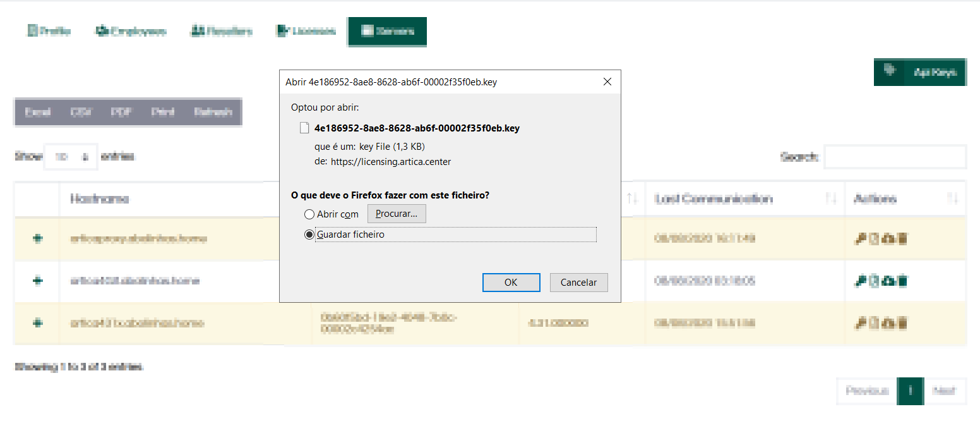Expand the second server row details

[37, 281]
